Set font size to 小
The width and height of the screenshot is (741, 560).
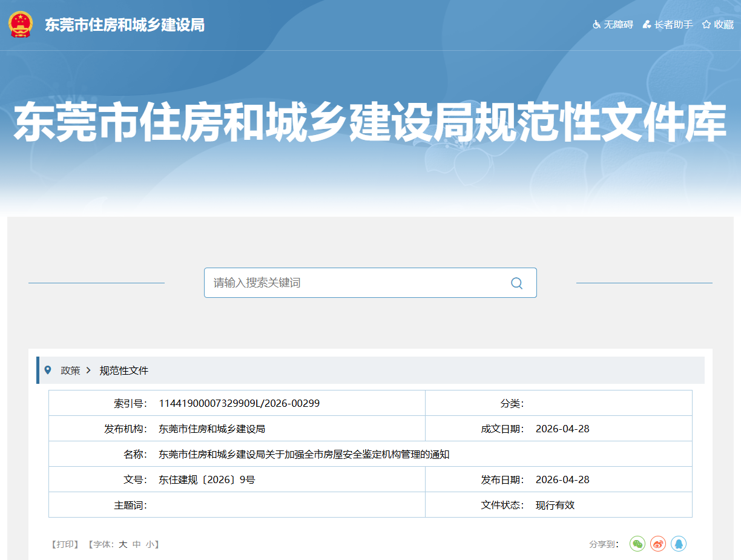(150, 544)
